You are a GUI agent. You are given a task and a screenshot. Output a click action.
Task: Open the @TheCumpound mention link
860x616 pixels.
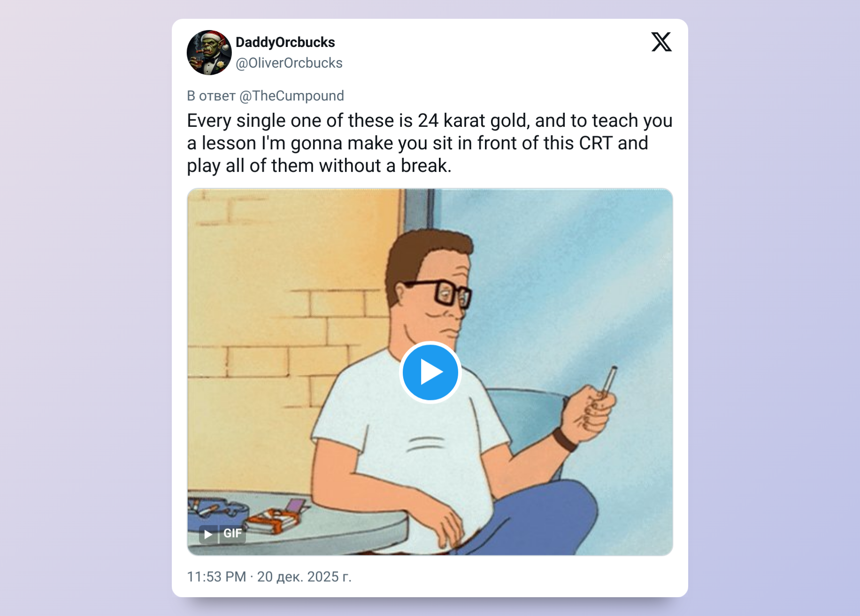292,96
